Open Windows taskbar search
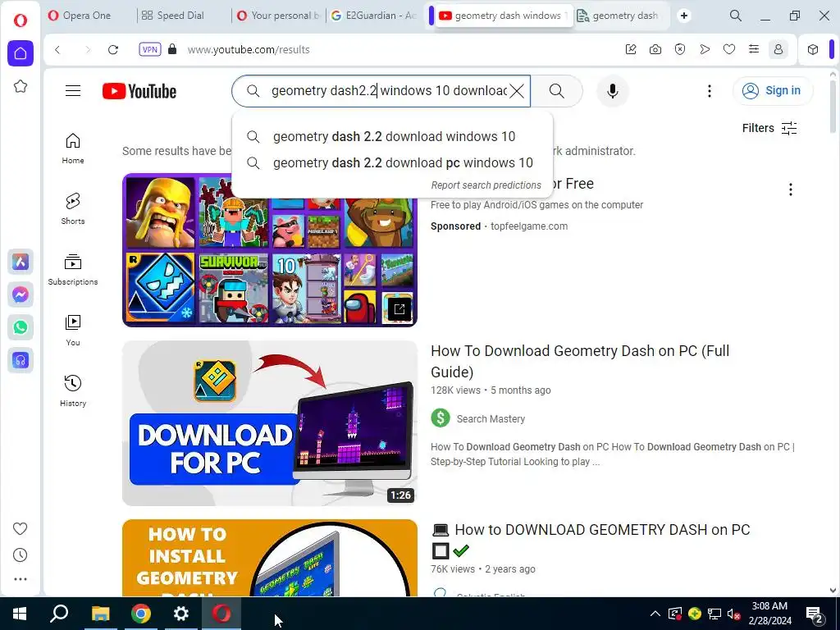The width and height of the screenshot is (840, 630). 59,614
